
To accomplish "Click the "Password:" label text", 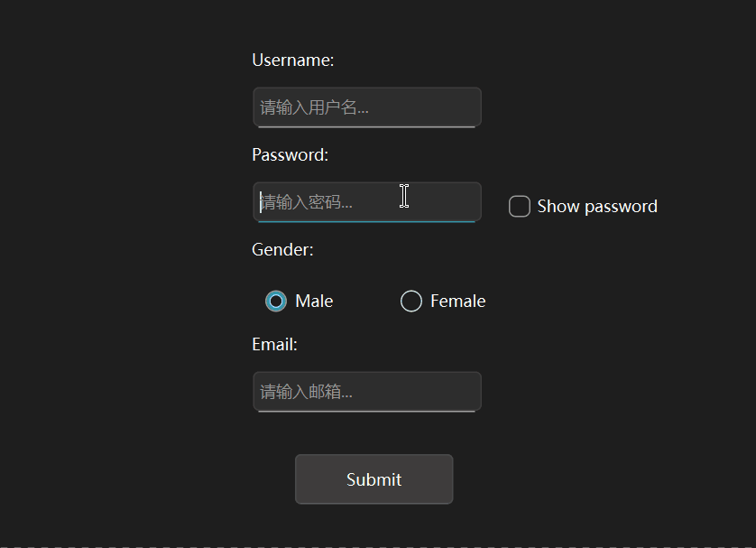I will (x=290, y=155).
